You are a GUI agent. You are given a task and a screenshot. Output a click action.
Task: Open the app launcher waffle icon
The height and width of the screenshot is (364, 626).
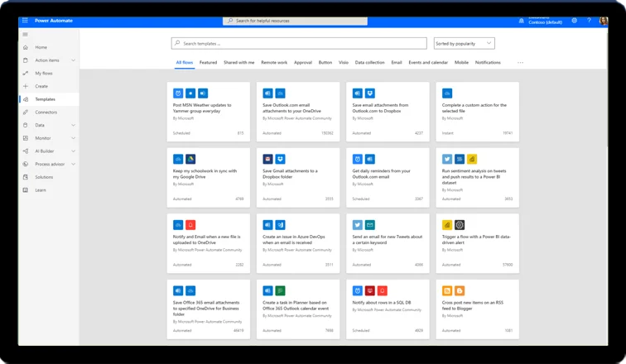tap(25, 20)
